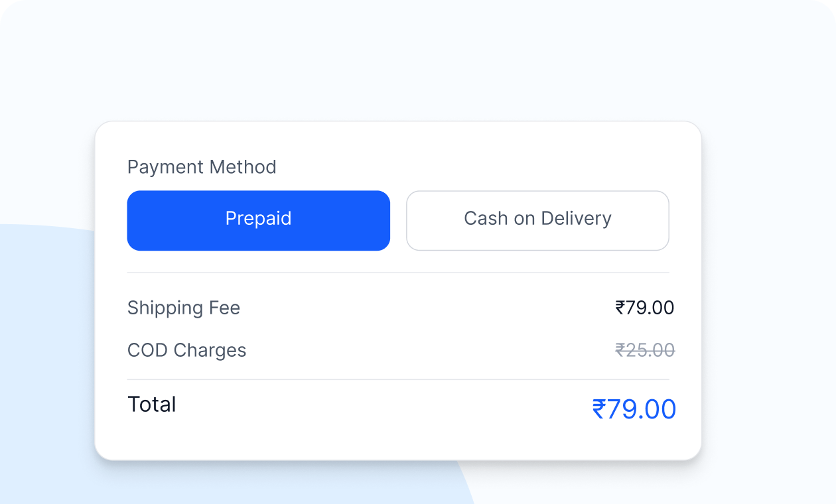Click the rupee symbol in the blue total
Image resolution: width=836 pixels, height=504 pixels.
(599, 409)
